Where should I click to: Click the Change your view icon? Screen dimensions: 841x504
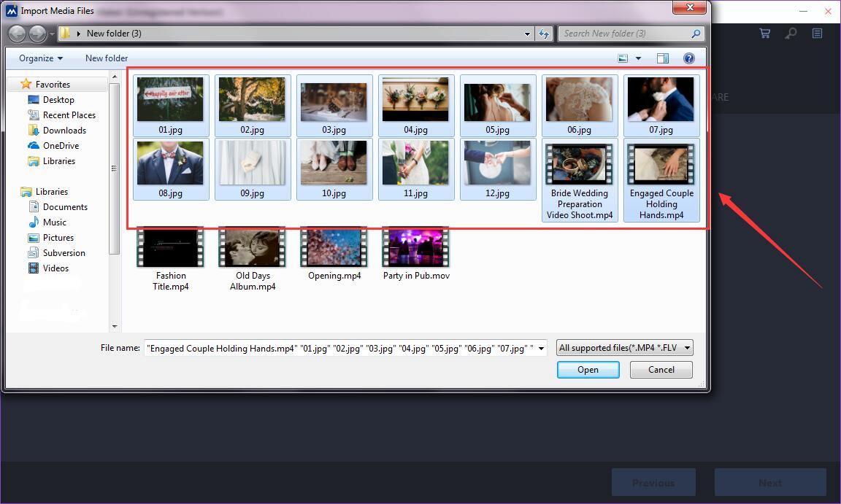tap(623, 58)
